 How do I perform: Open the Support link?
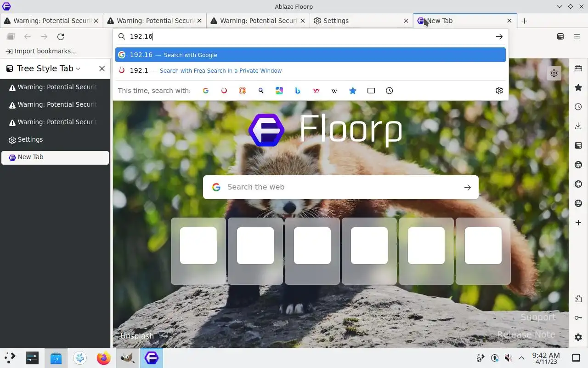[538, 317]
